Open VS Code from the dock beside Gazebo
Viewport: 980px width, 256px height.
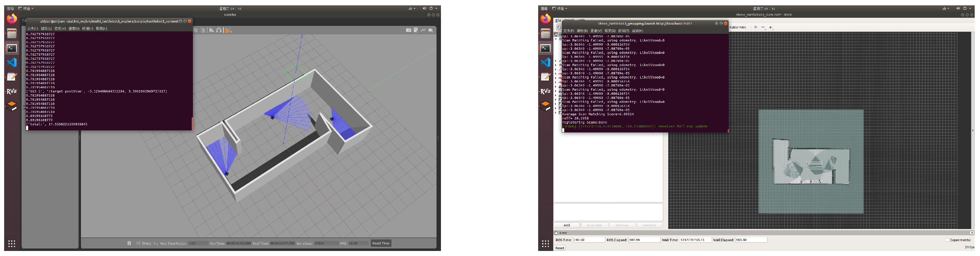[x=12, y=63]
